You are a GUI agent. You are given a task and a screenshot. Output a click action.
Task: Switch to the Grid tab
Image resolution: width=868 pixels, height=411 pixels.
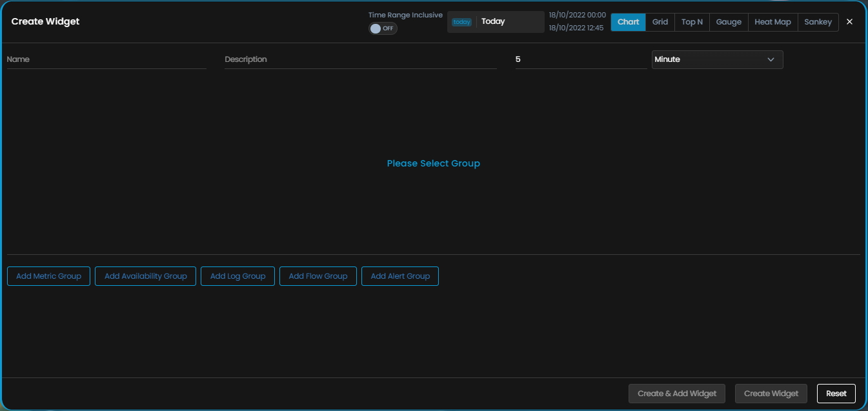pyautogui.click(x=660, y=22)
